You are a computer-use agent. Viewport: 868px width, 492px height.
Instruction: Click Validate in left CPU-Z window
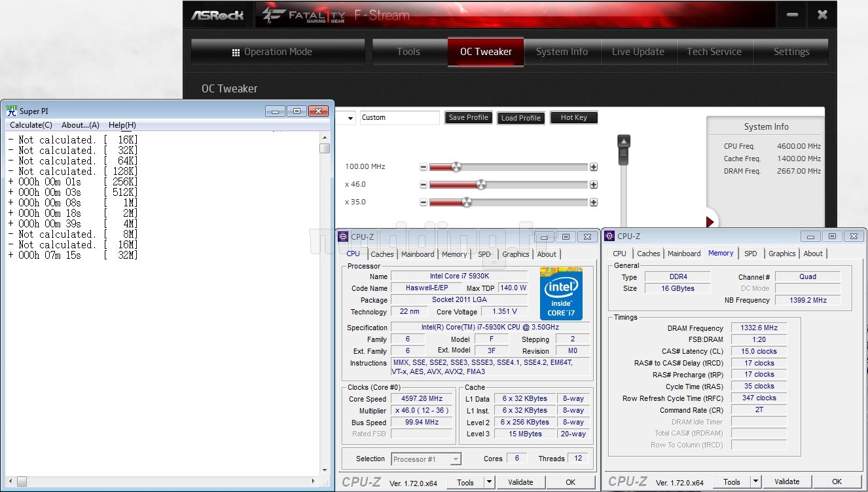click(x=520, y=482)
